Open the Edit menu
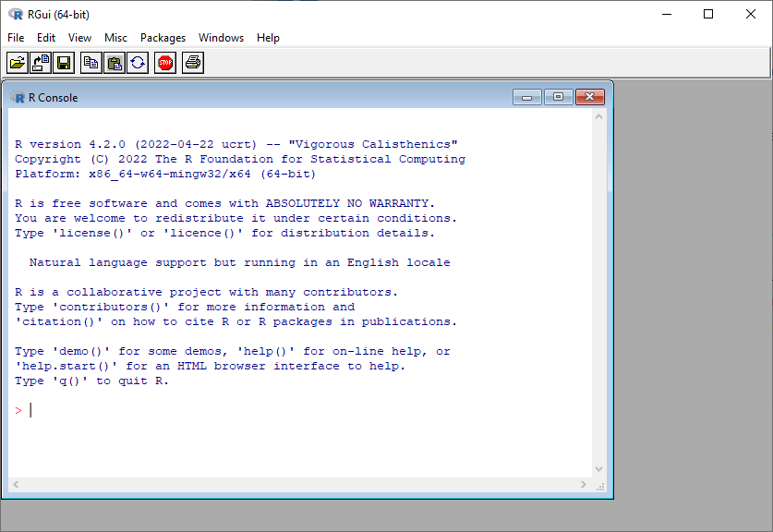Image resolution: width=773 pixels, height=532 pixels. click(46, 38)
